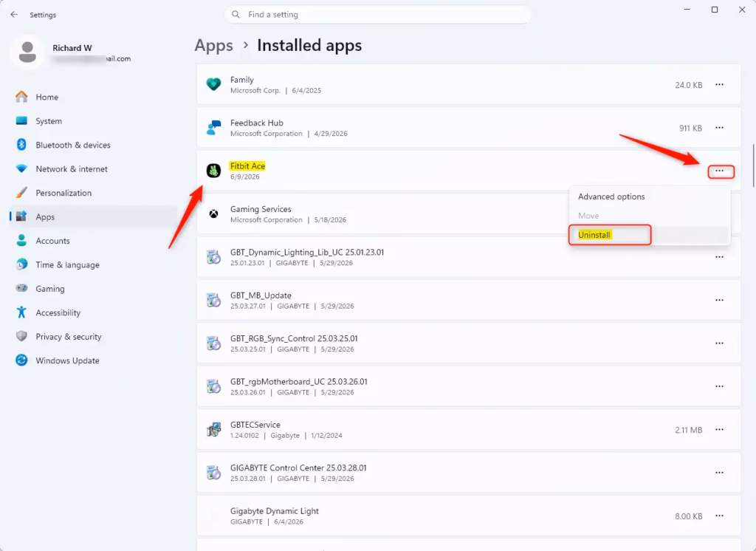This screenshot has width=756, height=551.
Task: Click the Bluetooth icon in sidebar
Action: [21, 145]
